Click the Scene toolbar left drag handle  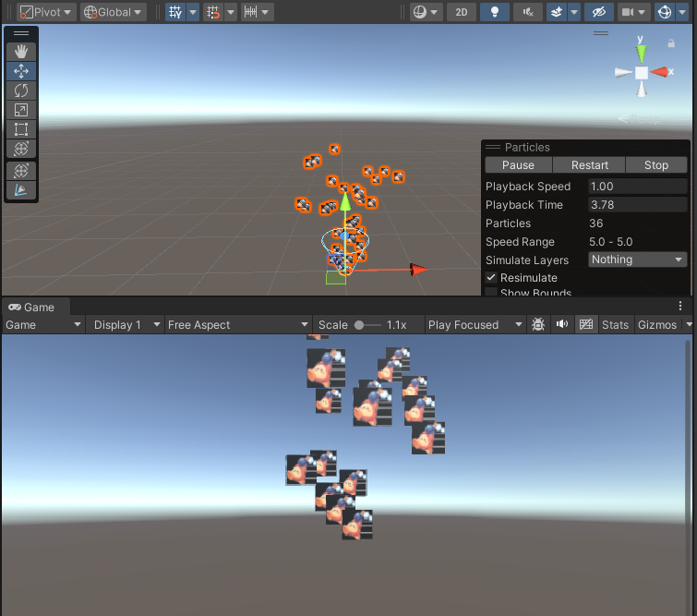coord(8,12)
